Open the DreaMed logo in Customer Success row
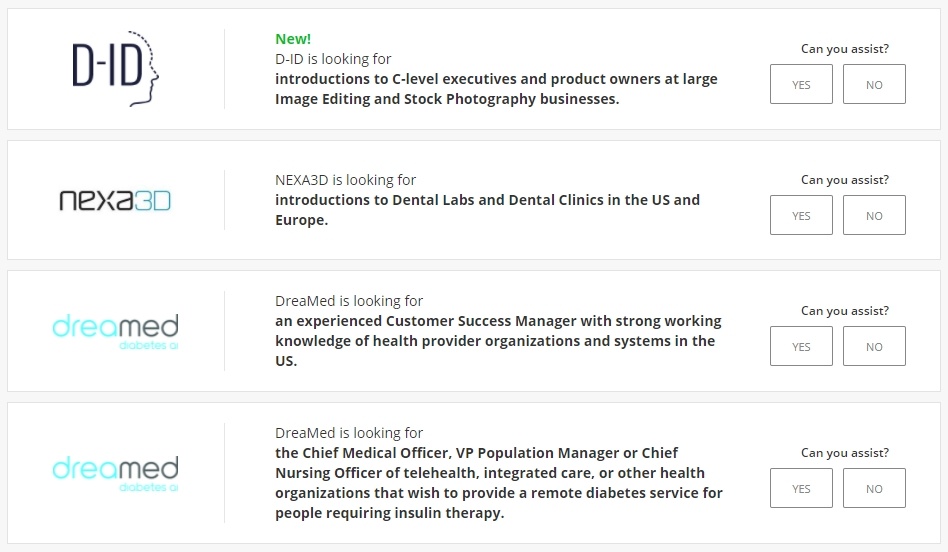Image resolution: width=948 pixels, height=552 pixels. tap(115, 331)
